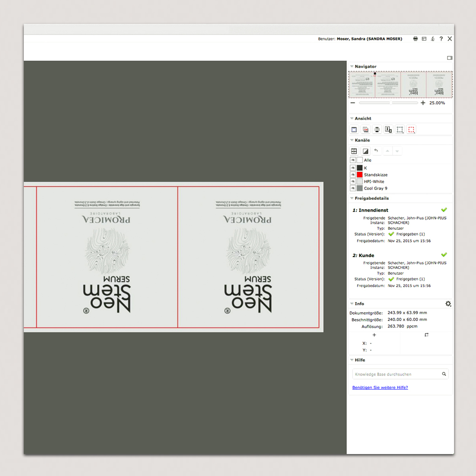Click the Knowledge Base search field
476x476 pixels.
coord(400,374)
